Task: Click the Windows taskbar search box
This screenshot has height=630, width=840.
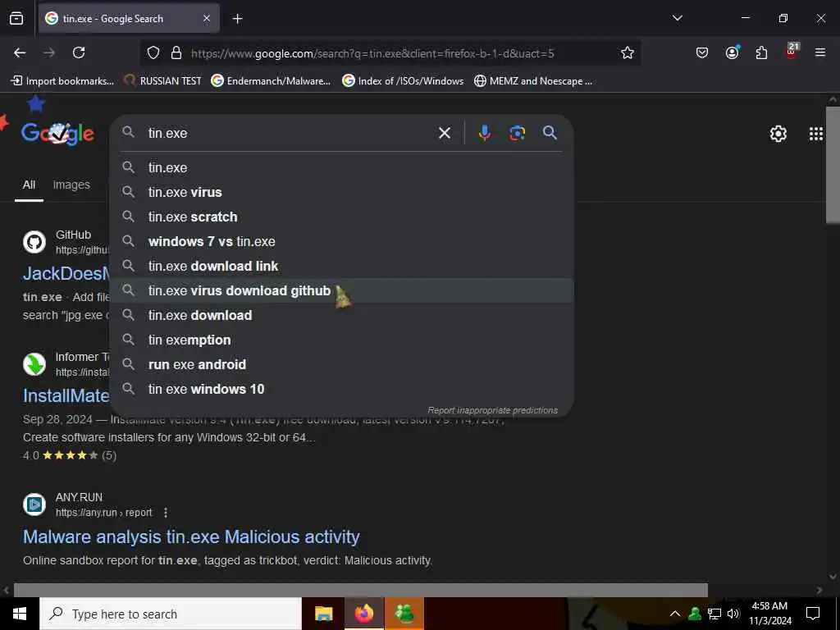Action: 171,614
